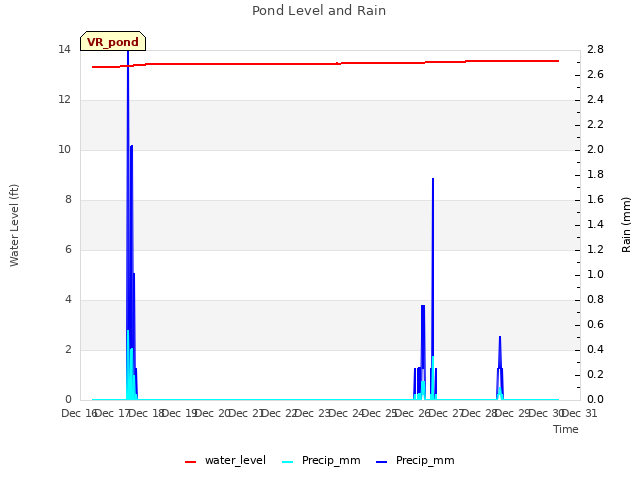The image size is (640, 480).
Task: Click the 2.0 right axis tick label
Action: pyautogui.click(x=595, y=150)
